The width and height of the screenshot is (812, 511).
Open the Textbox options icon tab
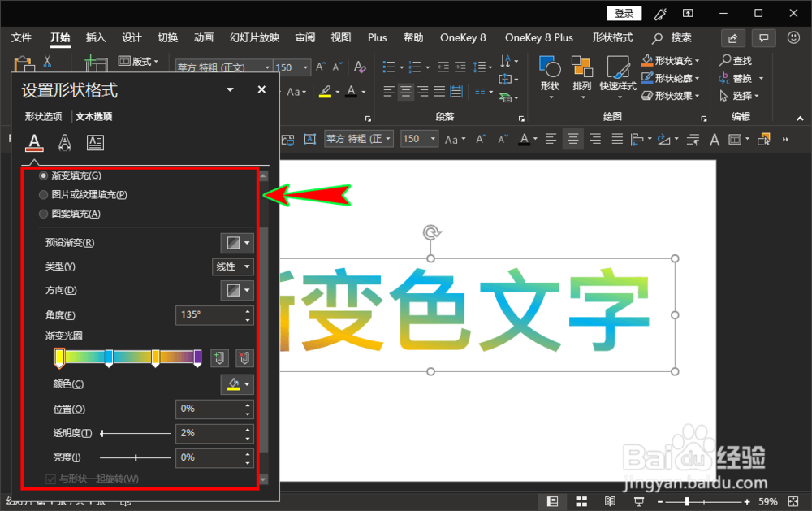tap(95, 142)
